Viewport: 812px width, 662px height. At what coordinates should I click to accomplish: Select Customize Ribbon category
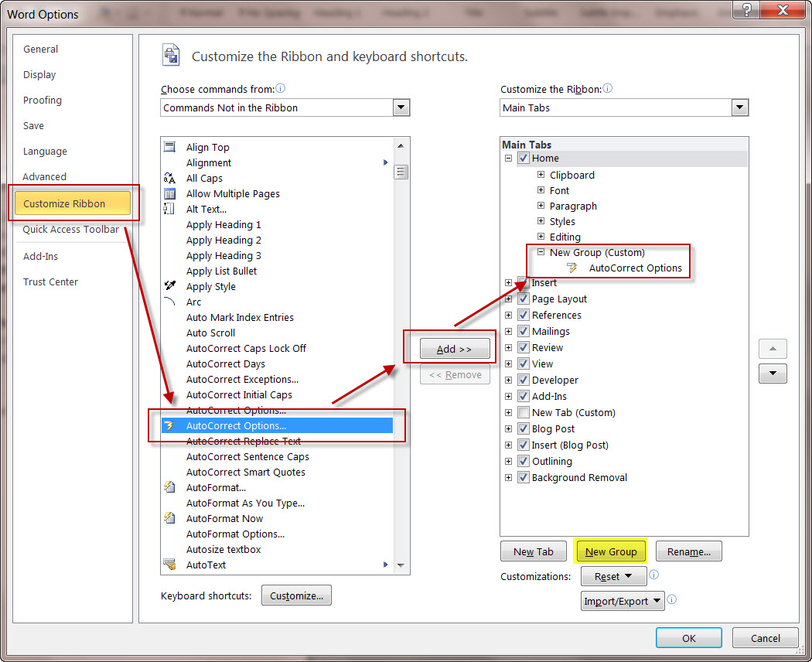(73, 203)
